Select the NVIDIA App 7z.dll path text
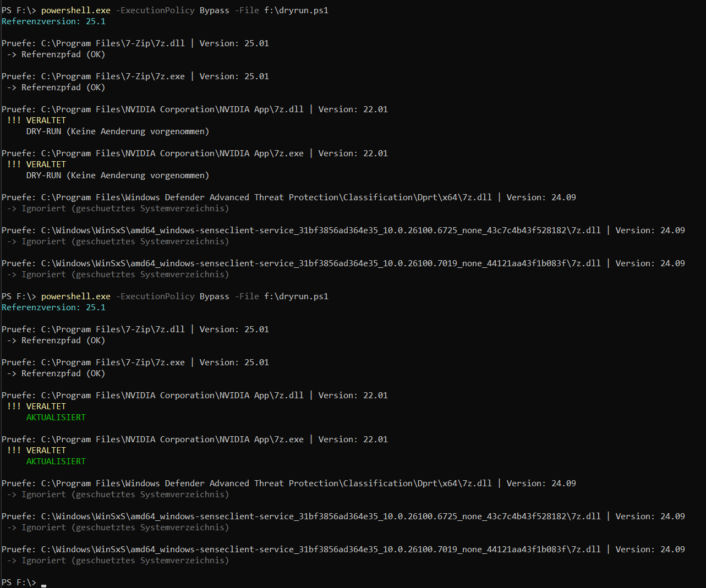 (x=171, y=109)
